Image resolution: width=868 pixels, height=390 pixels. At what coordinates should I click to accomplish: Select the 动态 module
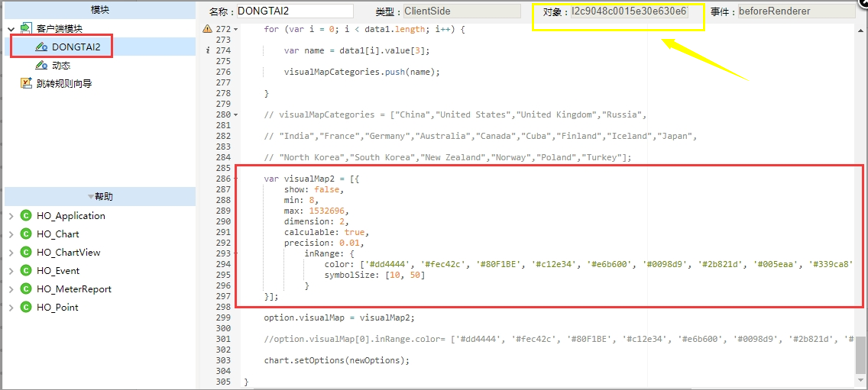coord(61,66)
